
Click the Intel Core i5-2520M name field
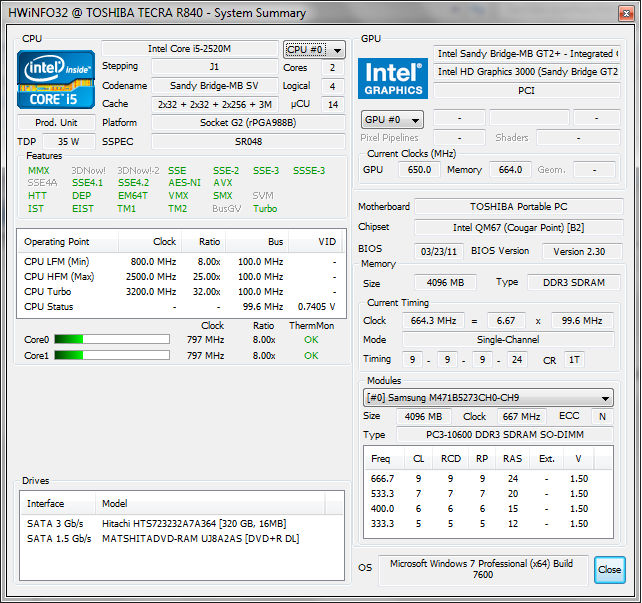click(x=190, y=48)
